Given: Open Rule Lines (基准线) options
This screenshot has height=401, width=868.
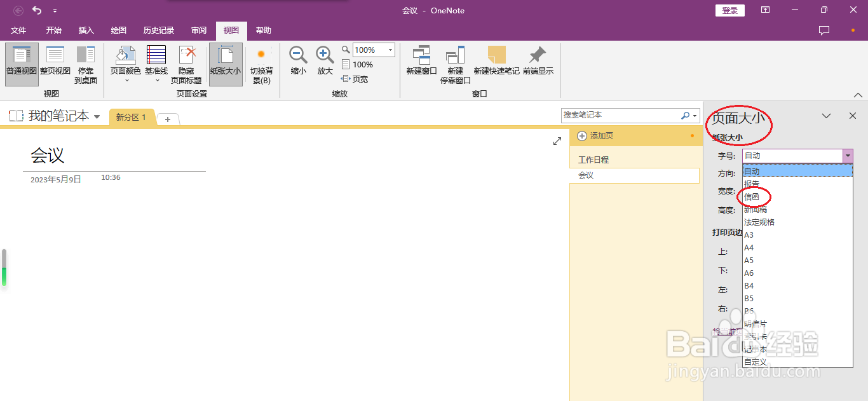Looking at the screenshot, I should pyautogui.click(x=156, y=65).
